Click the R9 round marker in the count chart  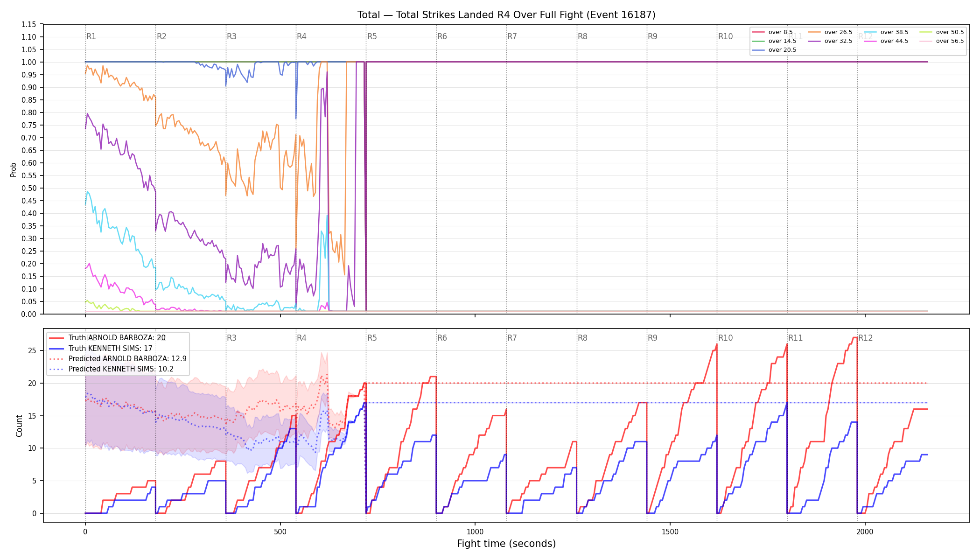click(652, 338)
